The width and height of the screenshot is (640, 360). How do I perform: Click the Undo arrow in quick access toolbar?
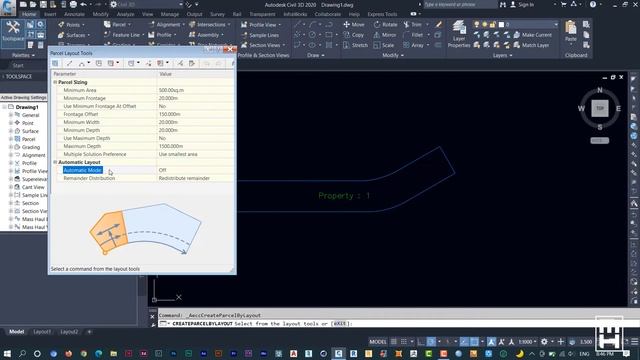[x=84, y=4]
